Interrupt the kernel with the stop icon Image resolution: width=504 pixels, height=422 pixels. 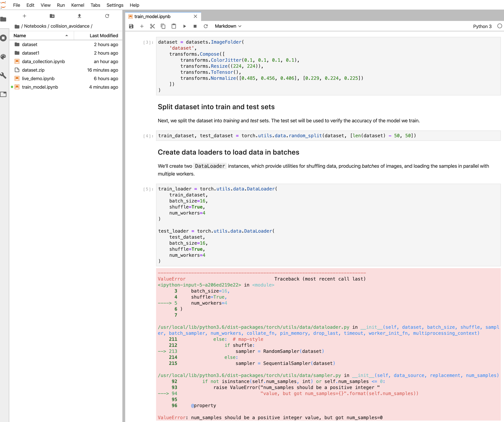195,26
